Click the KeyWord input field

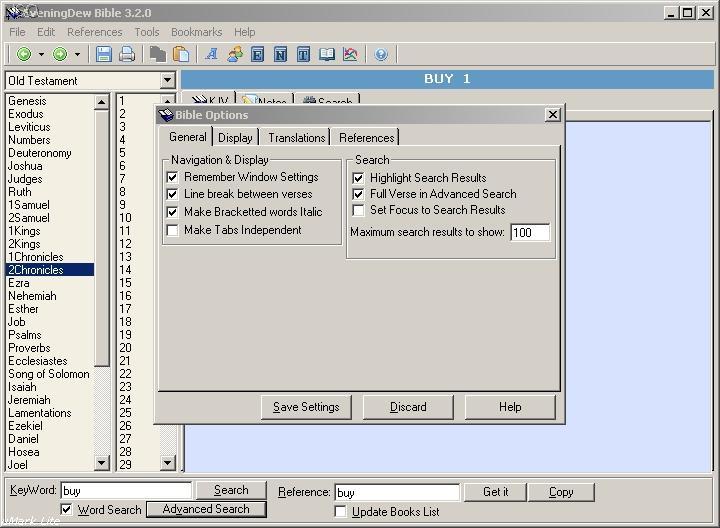126,490
